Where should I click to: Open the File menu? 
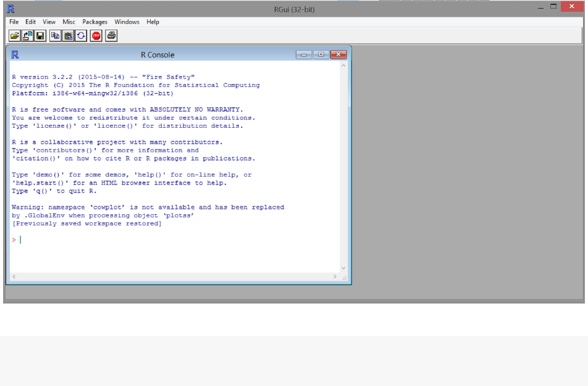(14, 22)
